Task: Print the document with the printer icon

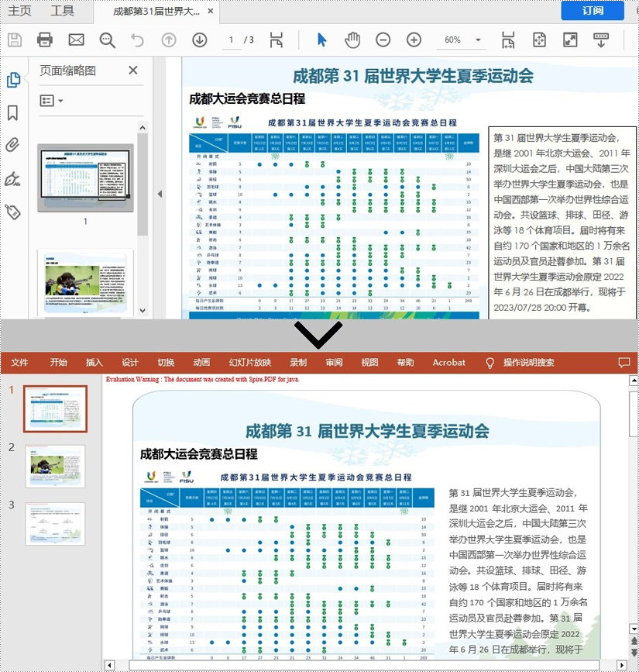Action: 45,40
